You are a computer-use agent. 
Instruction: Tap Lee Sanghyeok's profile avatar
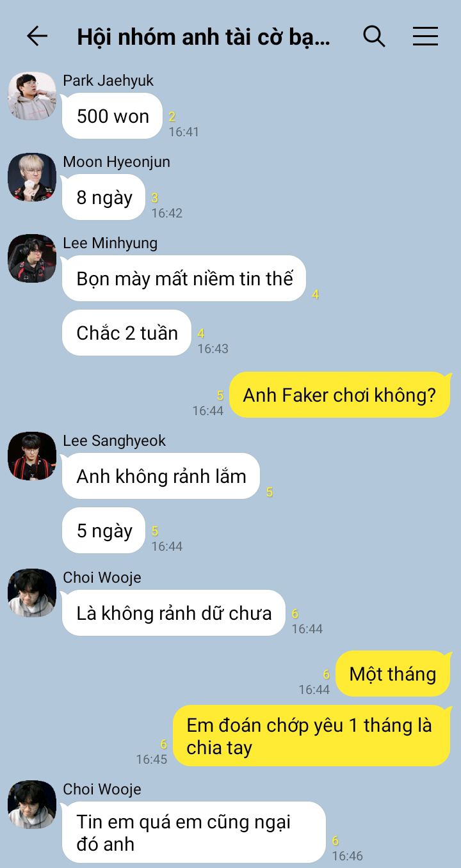pos(32,456)
